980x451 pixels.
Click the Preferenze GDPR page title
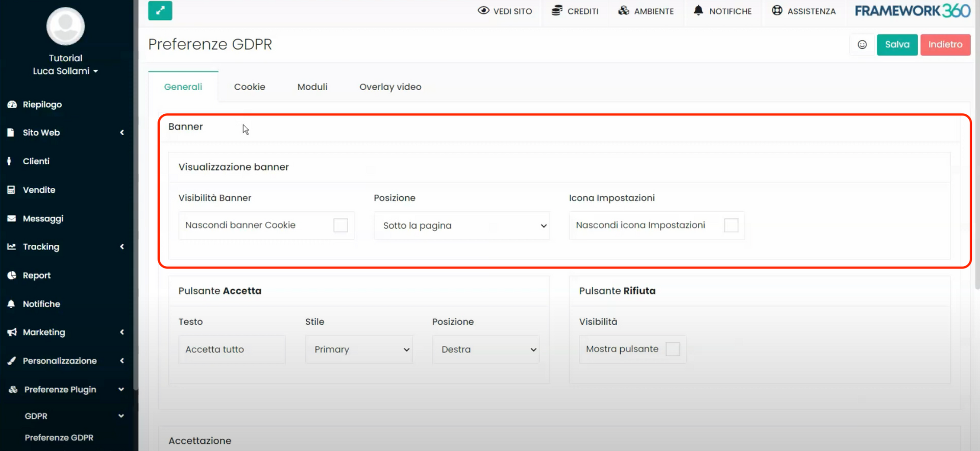tap(210, 44)
